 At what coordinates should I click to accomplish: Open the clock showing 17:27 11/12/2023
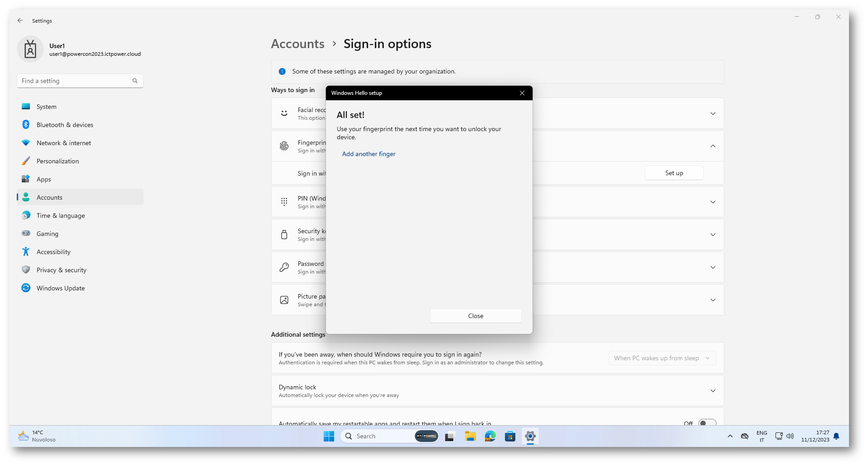815,436
